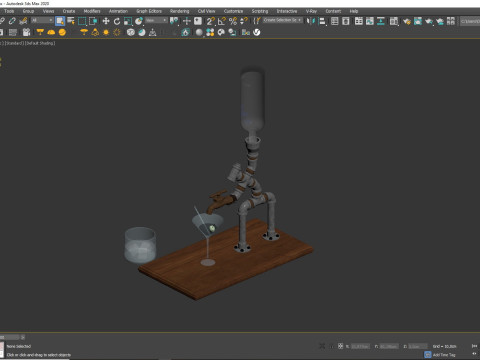Image resolution: width=480 pixels, height=360 pixels.
Task: Click the Render in Cloud teapot icon
Action: (440, 21)
